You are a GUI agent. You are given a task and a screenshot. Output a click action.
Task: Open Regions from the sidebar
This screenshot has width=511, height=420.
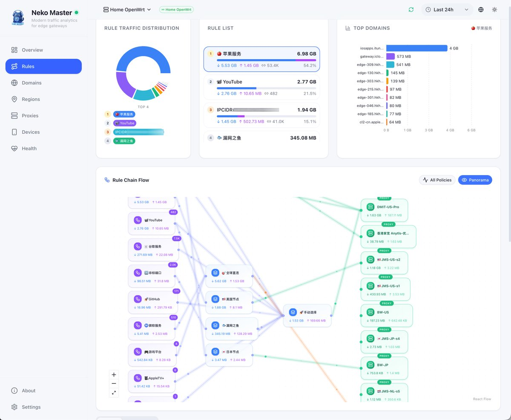(x=43, y=99)
